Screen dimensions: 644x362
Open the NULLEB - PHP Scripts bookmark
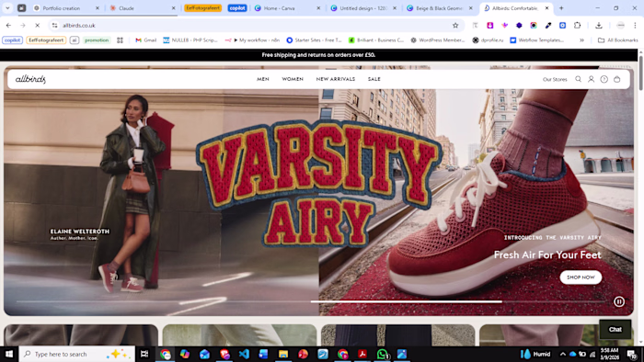click(x=190, y=40)
